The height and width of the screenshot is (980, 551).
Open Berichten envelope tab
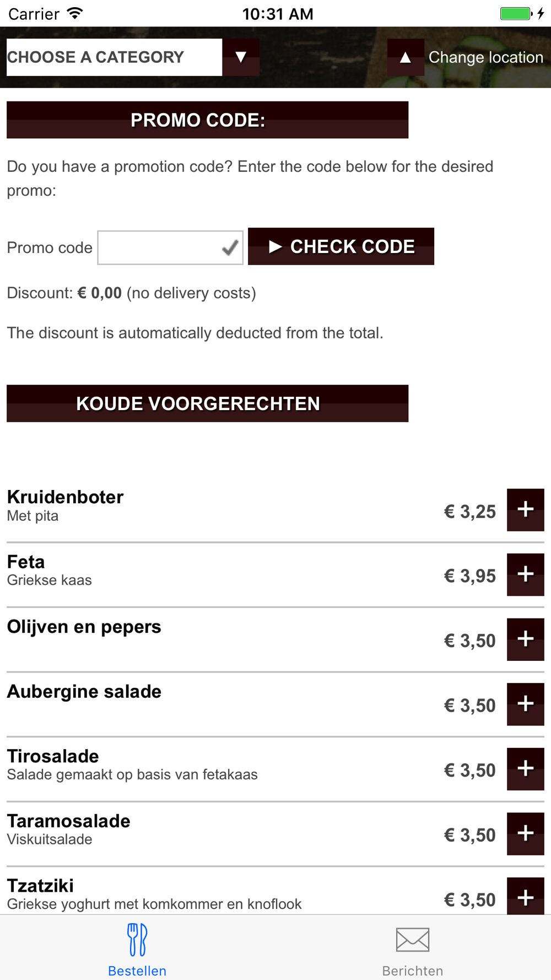[413, 950]
